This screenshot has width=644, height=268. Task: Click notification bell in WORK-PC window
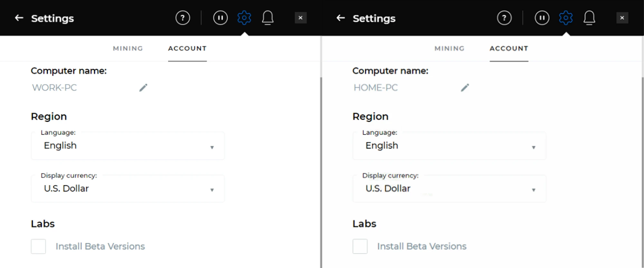click(x=268, y=18)
